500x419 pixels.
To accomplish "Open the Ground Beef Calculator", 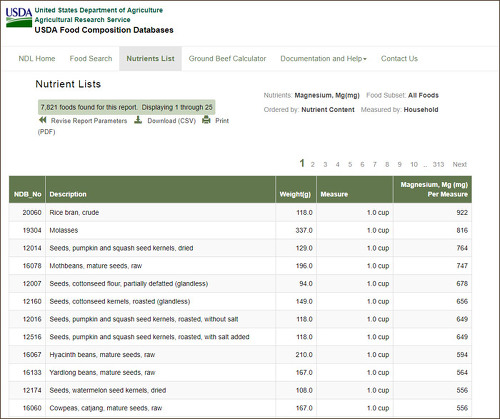I will [227, 59].
